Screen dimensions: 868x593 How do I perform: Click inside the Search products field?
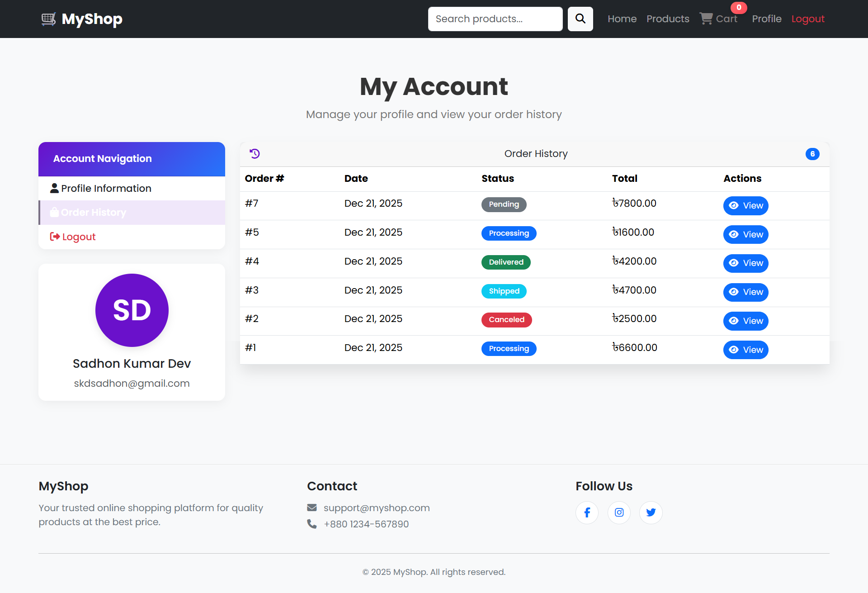(495, 19)
